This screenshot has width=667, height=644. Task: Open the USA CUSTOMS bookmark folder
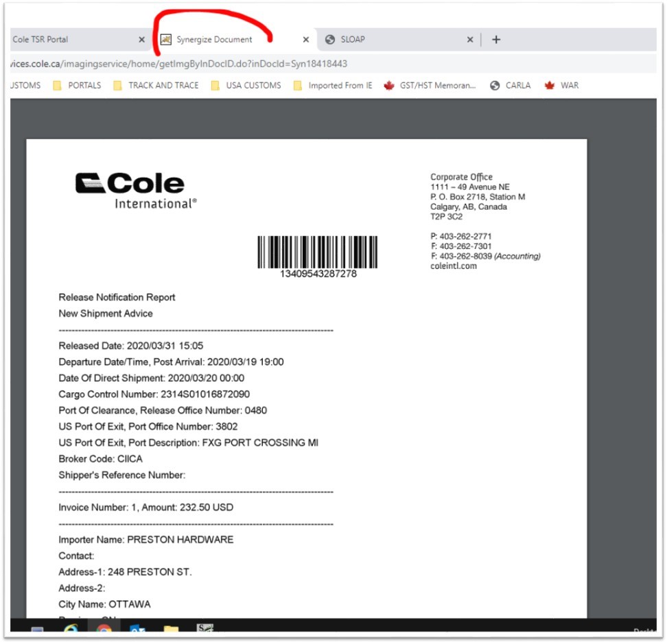click(246, 86)
